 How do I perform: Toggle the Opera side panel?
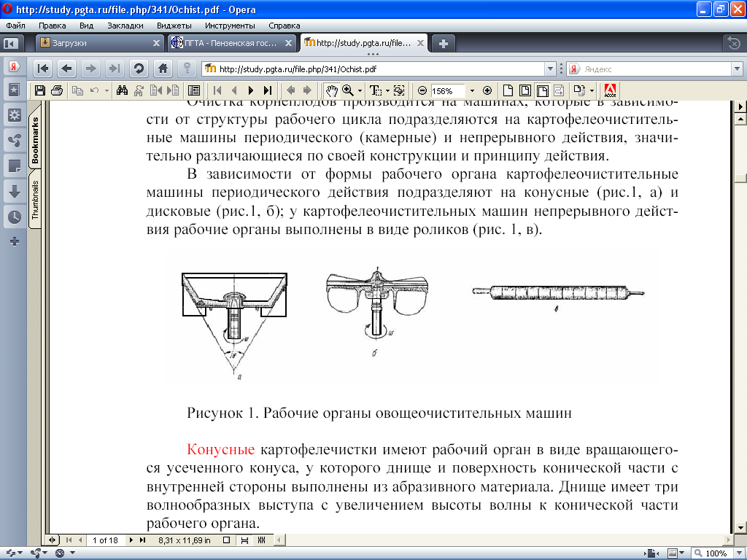[11, 43]
